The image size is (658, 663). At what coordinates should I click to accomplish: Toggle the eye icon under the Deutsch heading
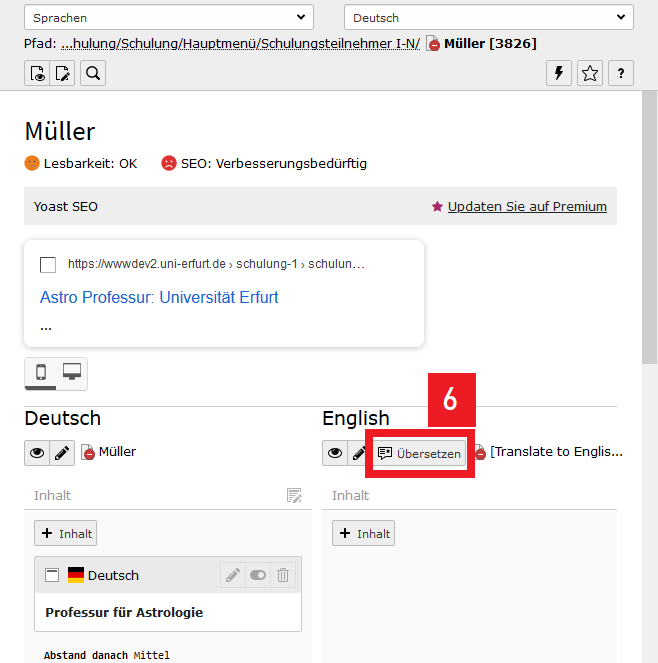[x=37, y=452]
